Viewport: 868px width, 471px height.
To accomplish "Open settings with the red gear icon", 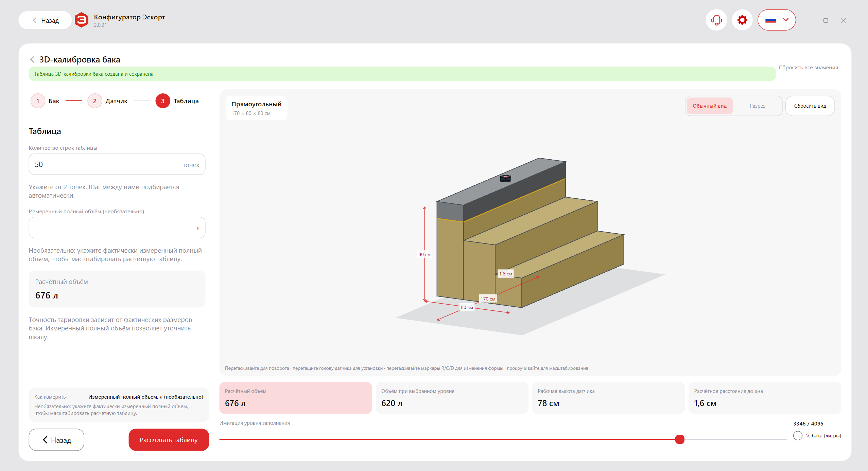I will [742, 20].
